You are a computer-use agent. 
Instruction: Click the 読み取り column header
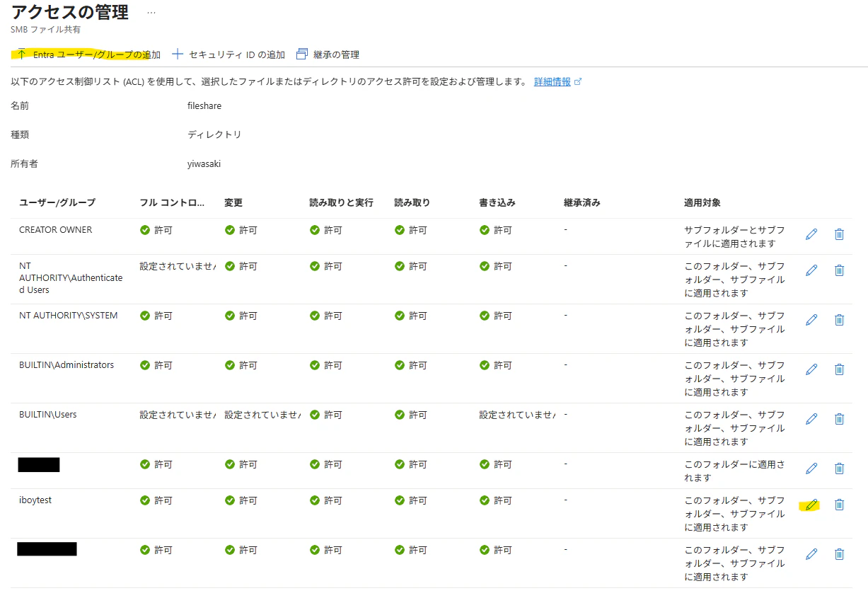[x=412, y=202]
